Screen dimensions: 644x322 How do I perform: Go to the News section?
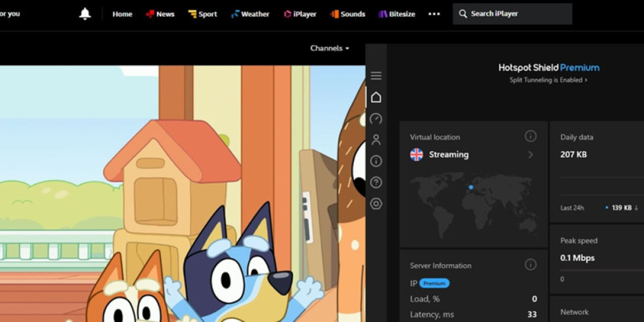pos(160,14)
